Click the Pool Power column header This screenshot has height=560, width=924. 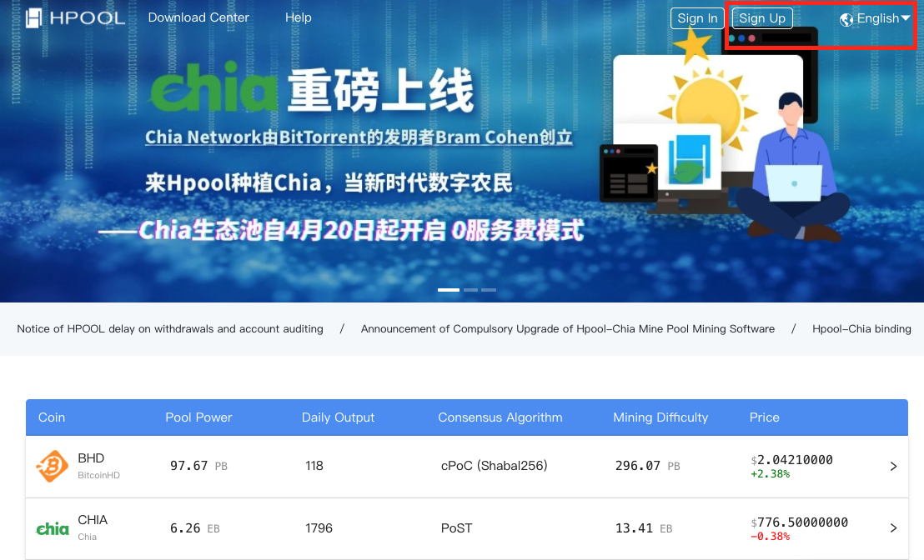tap(198, 417)
